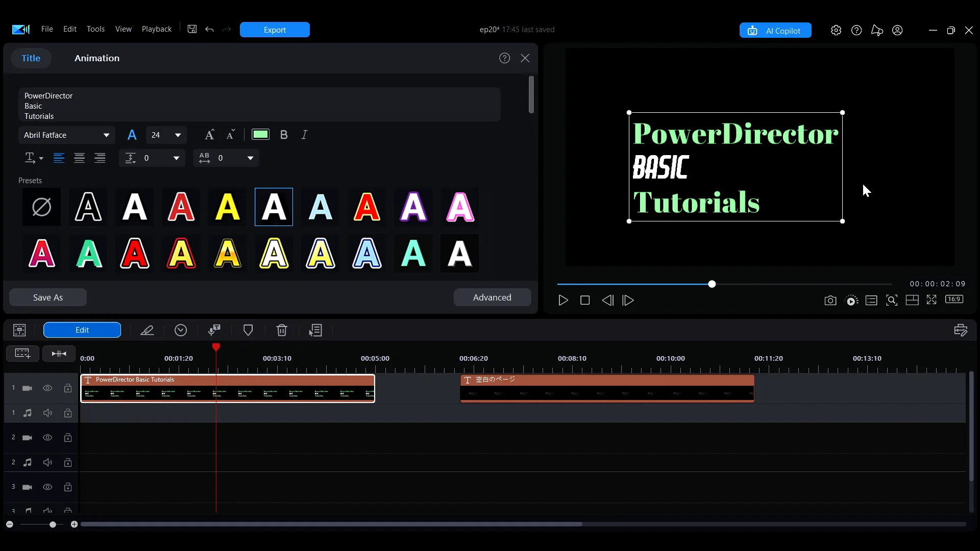This screenshot has width=980, height=551.
Task: Open the Playback menu
Action: click(x=157, y=29)
